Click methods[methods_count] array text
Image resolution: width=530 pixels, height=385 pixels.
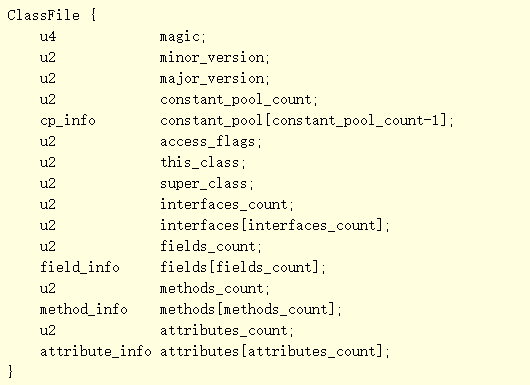247,309
